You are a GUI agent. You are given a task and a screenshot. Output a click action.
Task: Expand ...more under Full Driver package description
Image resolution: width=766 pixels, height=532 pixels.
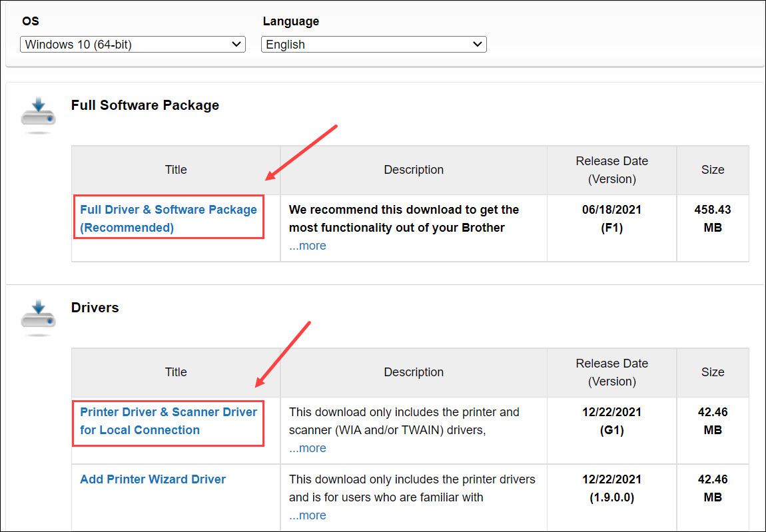point(308,246)
